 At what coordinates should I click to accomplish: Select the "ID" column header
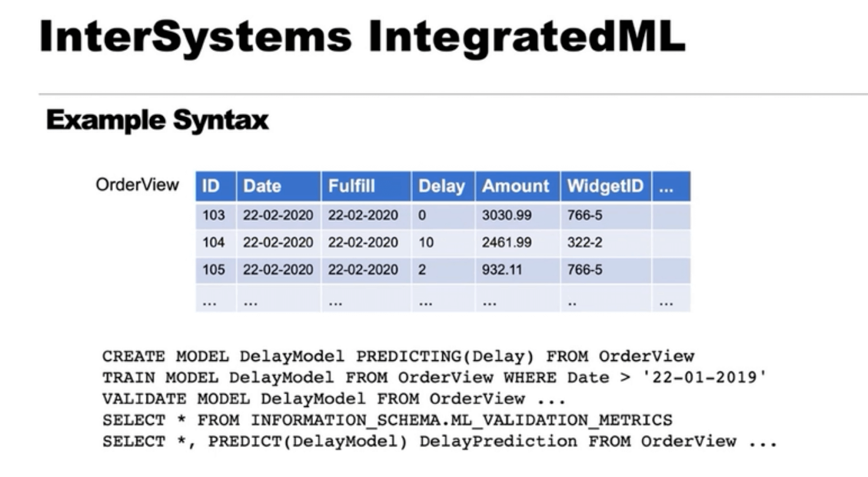216,186
